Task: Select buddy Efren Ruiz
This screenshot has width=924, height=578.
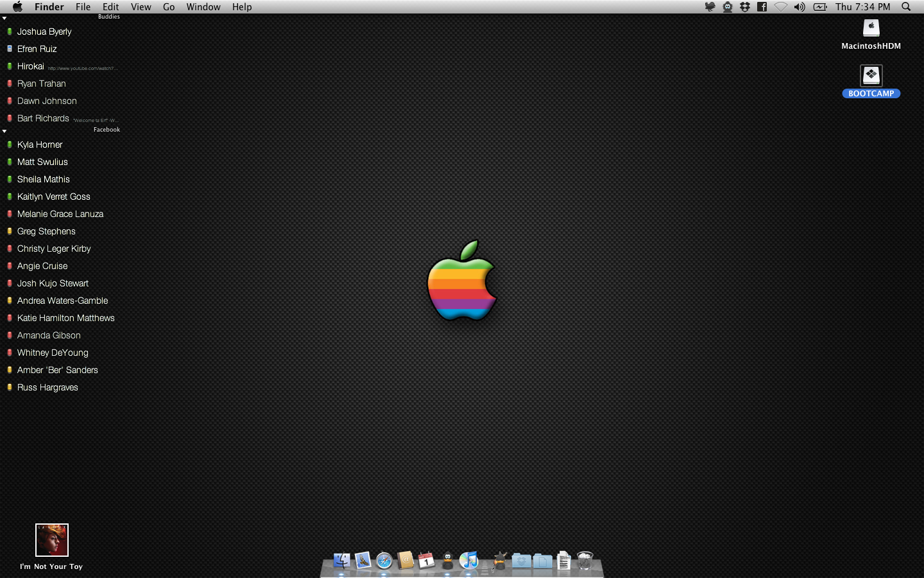Action: coord(37,49)
